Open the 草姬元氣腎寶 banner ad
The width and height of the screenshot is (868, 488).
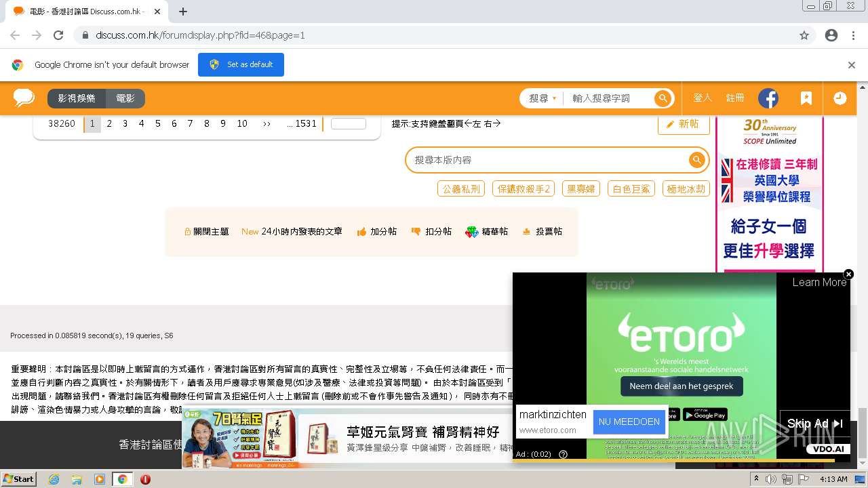pos(347,439)
